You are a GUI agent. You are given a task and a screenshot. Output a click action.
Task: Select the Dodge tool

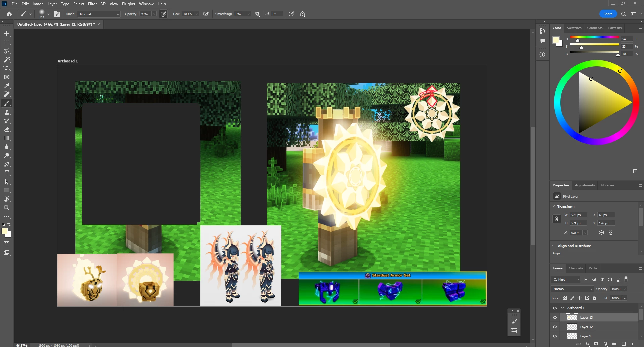7,156
